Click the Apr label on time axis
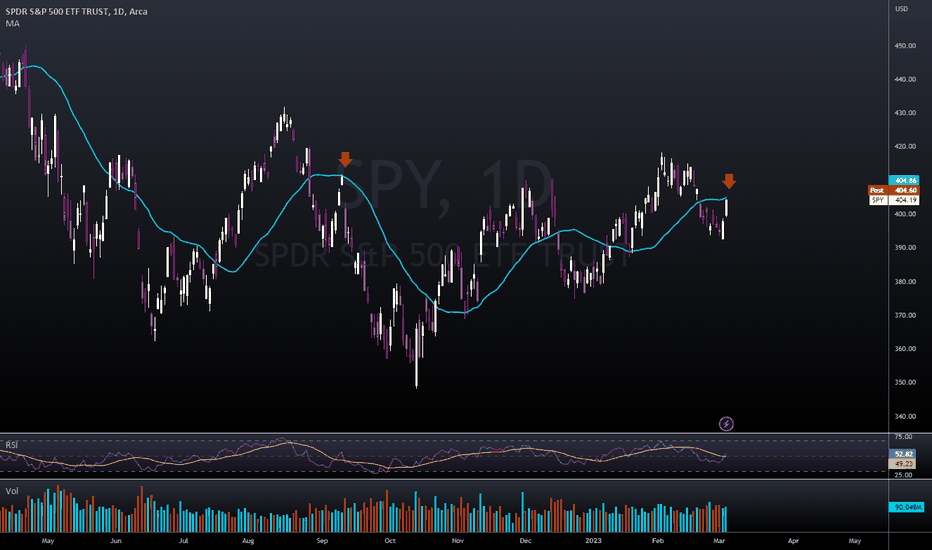Viewport: 932px width, 550px height. click(x=793, y=540)
